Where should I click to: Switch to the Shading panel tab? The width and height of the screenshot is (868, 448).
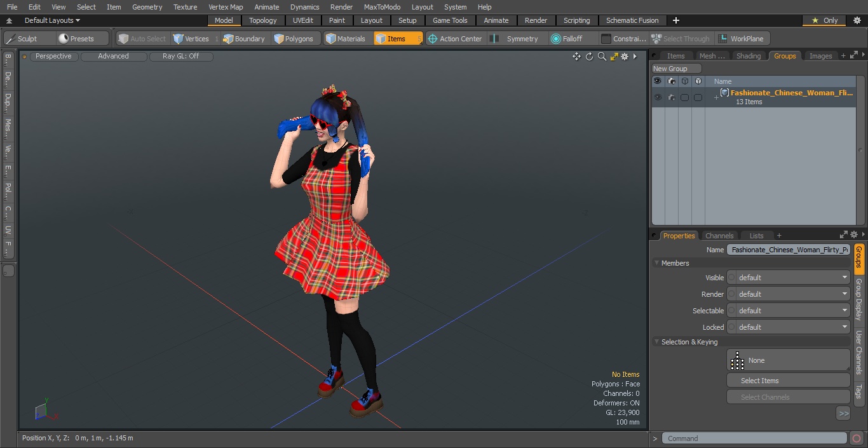(749, 56)
